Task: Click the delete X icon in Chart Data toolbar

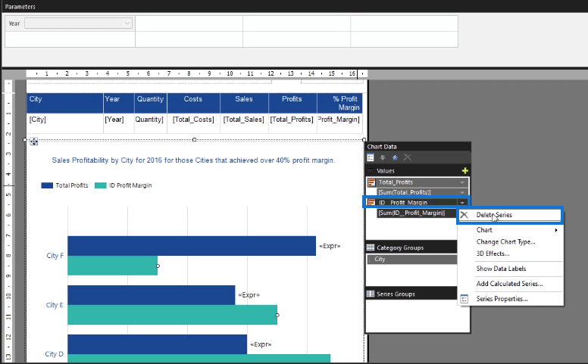Action: [407, 157]
